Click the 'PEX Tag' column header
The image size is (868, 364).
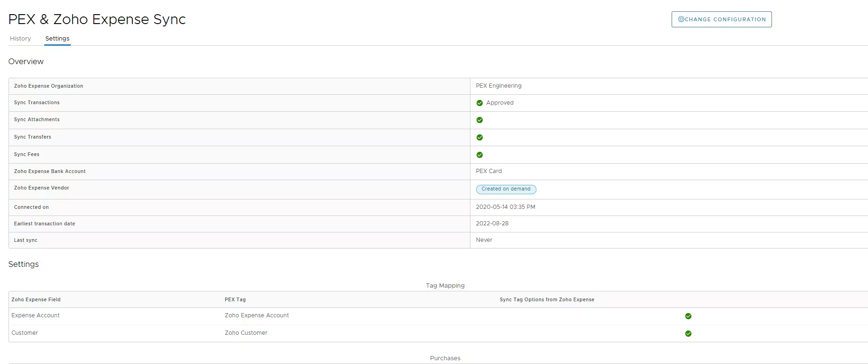tap(235, 300)
